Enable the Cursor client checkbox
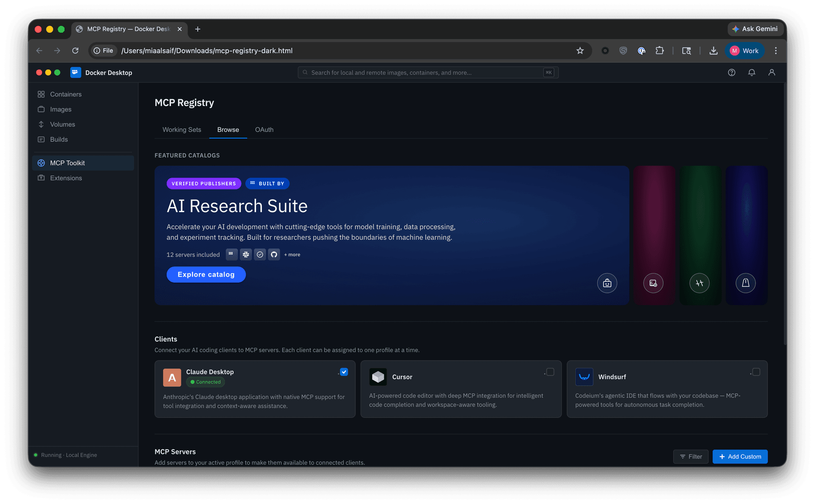This screenshot has width=815, height=504. click(x=550, y=372)
